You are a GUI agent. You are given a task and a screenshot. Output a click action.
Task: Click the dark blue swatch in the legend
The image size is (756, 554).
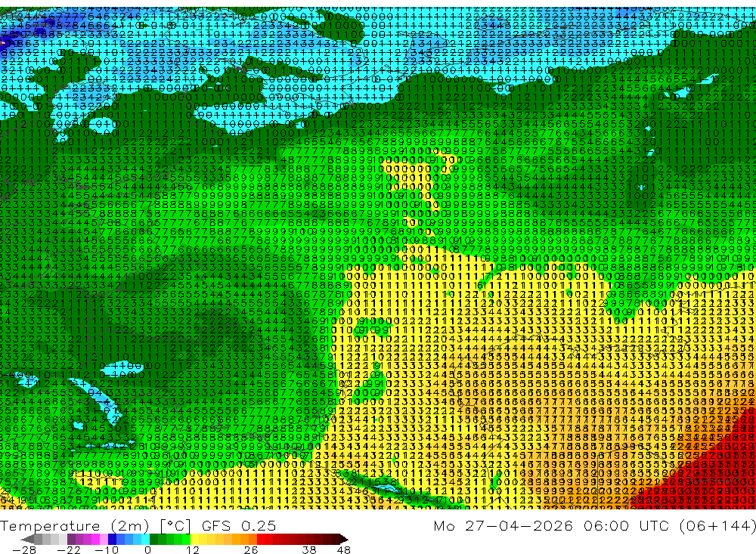pyautogui.click(x=112, y=539)
